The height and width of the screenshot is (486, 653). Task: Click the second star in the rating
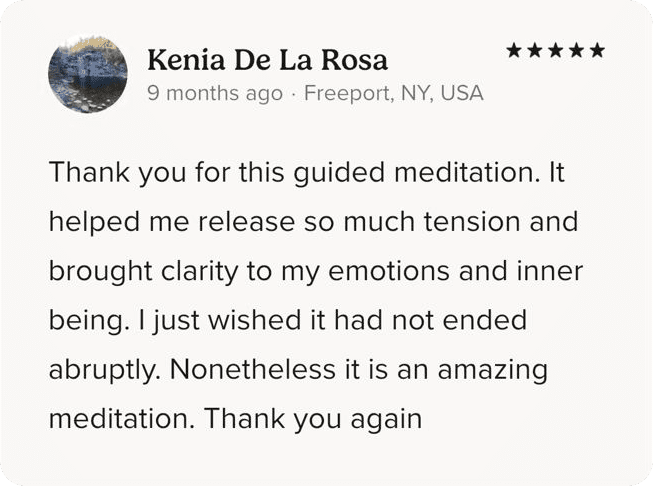tap(535, 50)
